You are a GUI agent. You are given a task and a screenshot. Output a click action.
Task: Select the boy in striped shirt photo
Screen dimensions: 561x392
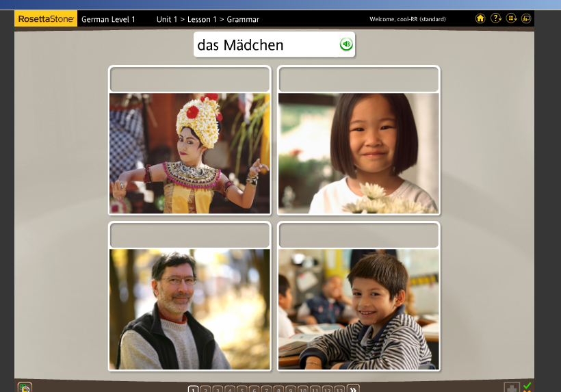[x=358, y=309]
